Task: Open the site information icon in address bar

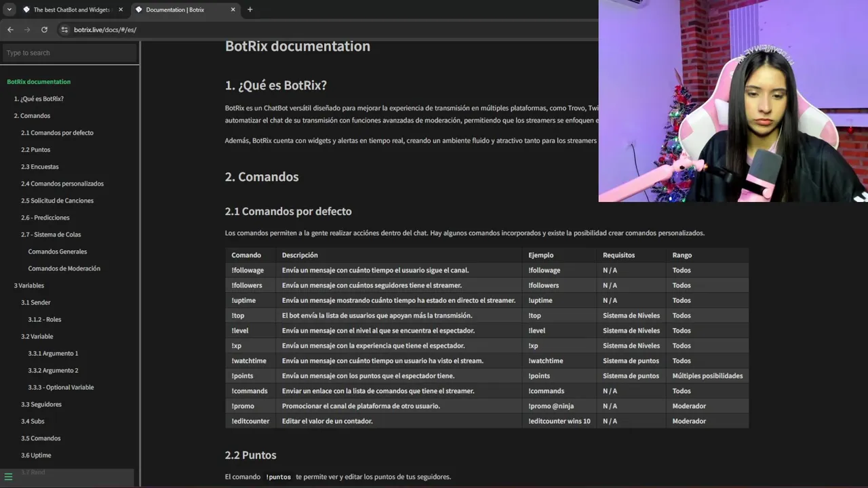Action: pyautogui.click(x=64, y=30)
